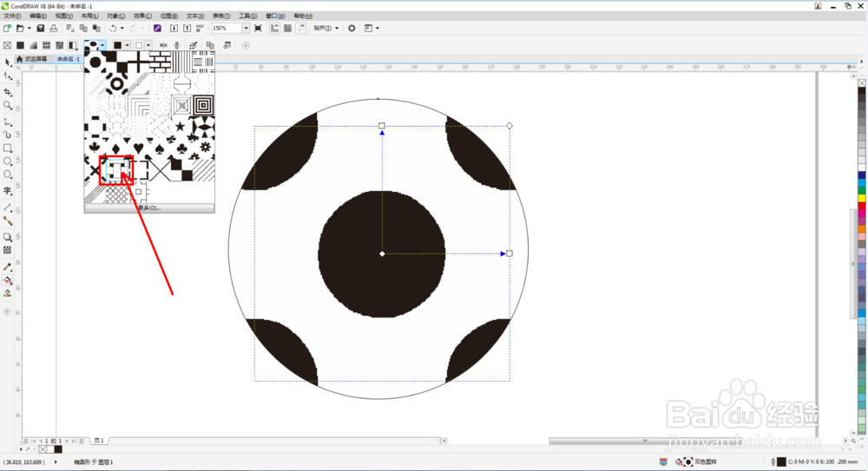Export the file with up-arrow icon

click(x=187, y=29)
